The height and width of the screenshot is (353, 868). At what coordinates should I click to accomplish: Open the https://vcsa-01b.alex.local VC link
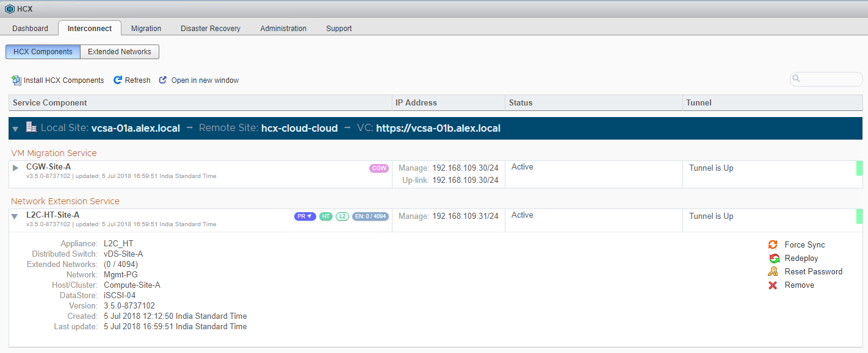pyautogui.click(x=438, y=129)
